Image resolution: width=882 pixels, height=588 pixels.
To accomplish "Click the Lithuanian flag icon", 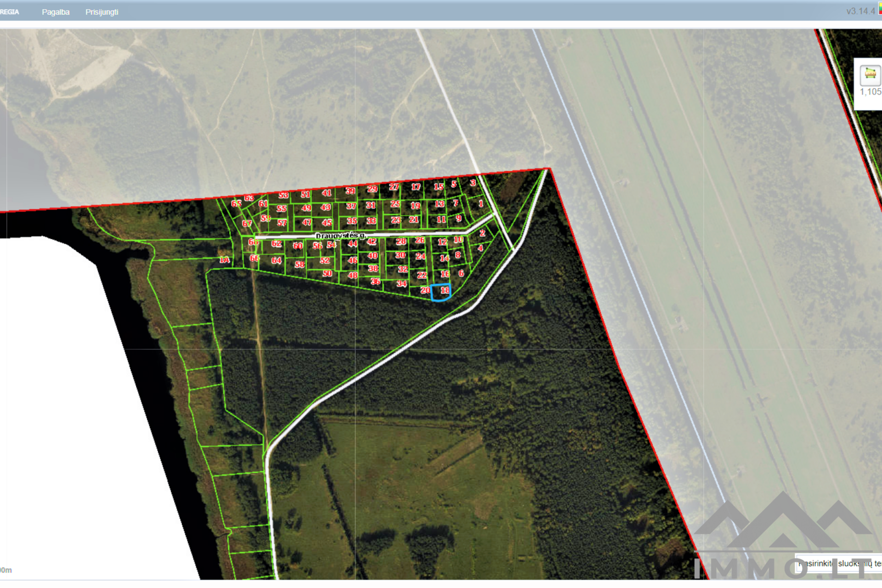I will (880, 8).
